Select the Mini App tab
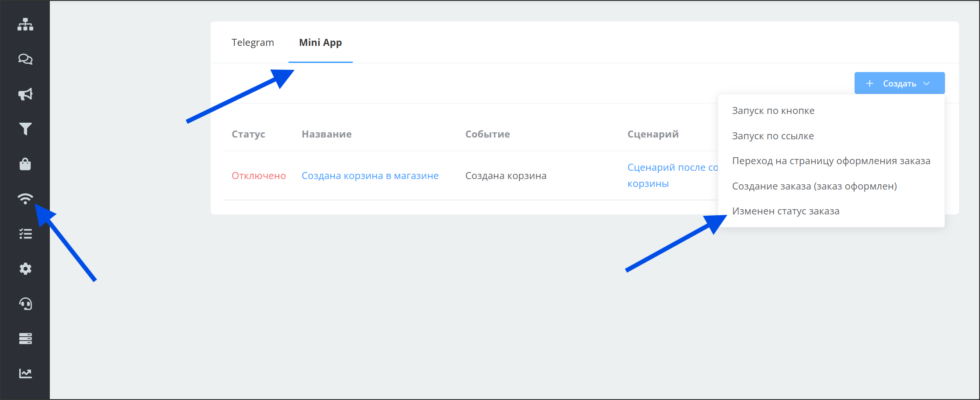The image size is (980, 400). tap(320, 42)
